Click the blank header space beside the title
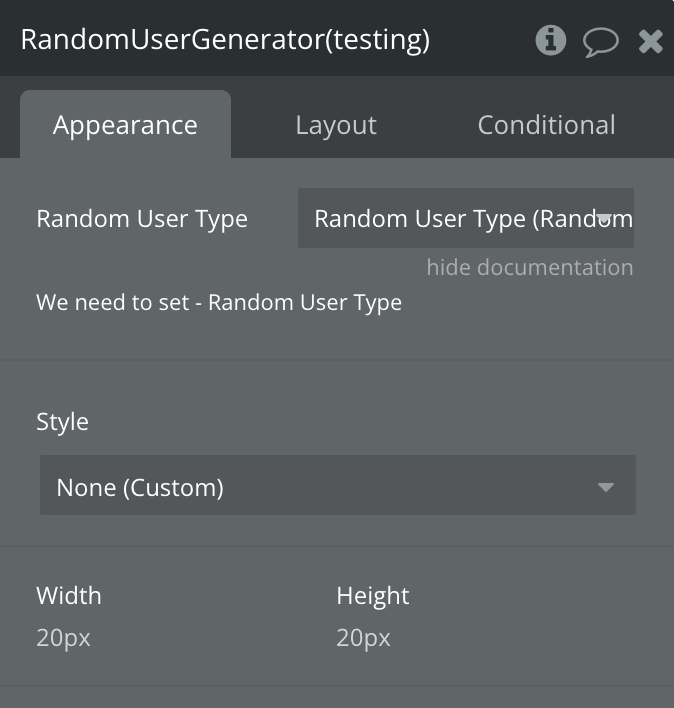 [x=480, y=40]
